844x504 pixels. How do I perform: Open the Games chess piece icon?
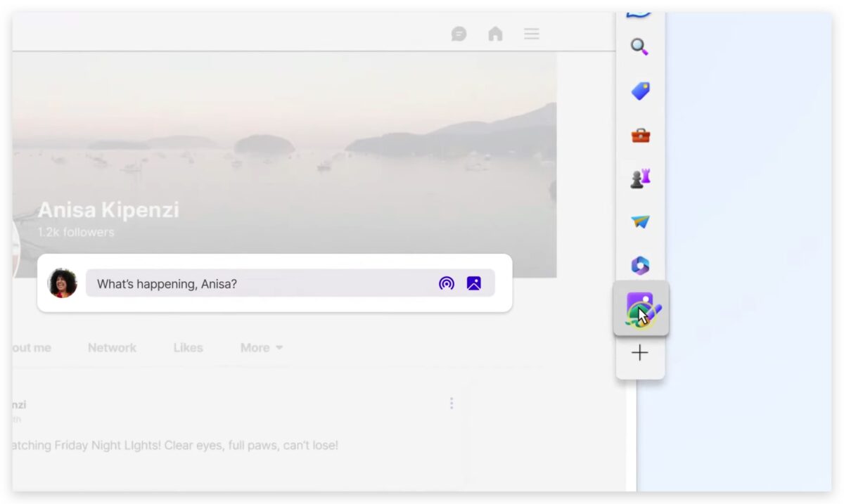[x=640, y=179]
